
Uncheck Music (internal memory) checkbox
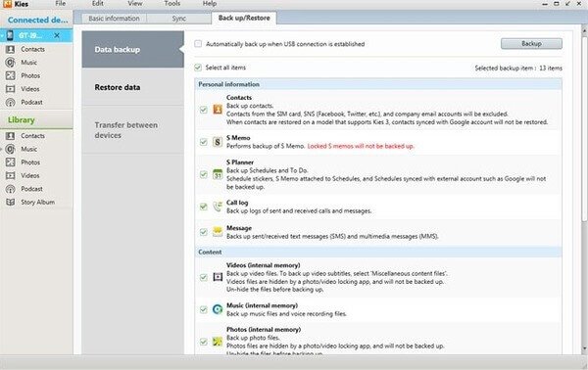click(204, 309)
